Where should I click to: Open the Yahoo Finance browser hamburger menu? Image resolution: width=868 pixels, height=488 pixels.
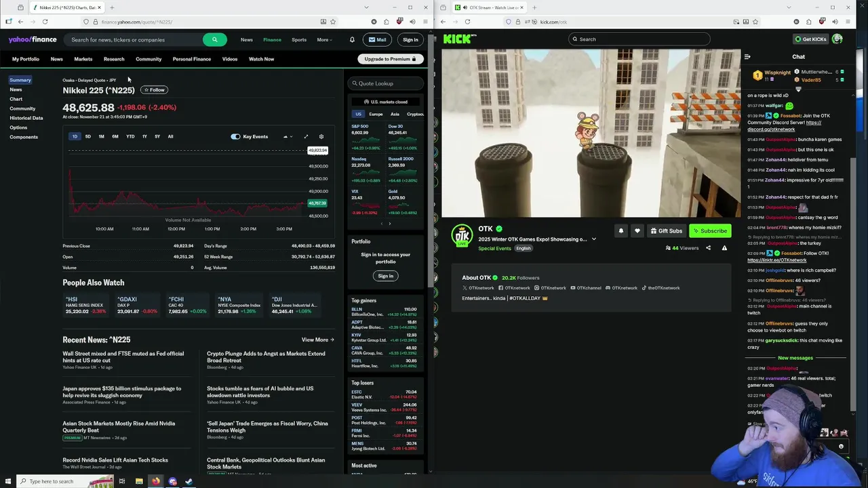click(x=425, y=22)
